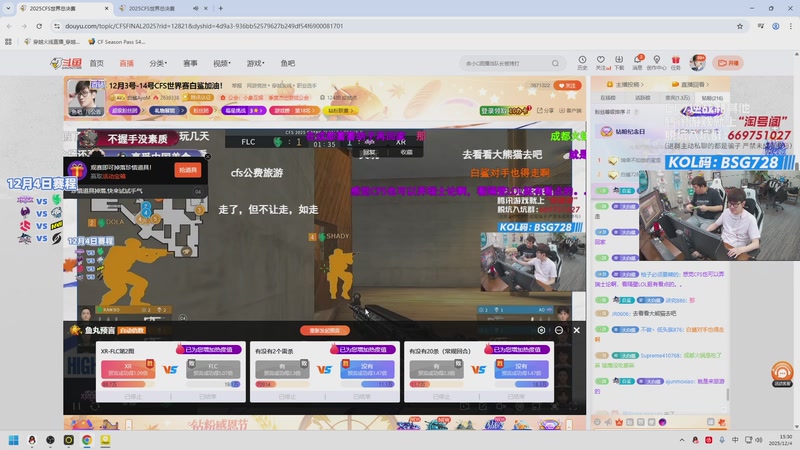
Task: Open the 关注 heart icon in header
Action: click(x=602, y=63)
